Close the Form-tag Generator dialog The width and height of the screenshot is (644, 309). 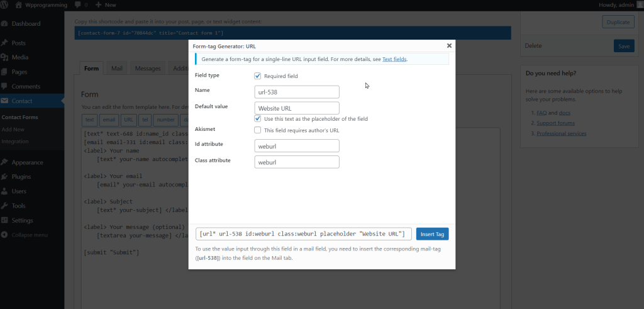(x=449, y=46)
